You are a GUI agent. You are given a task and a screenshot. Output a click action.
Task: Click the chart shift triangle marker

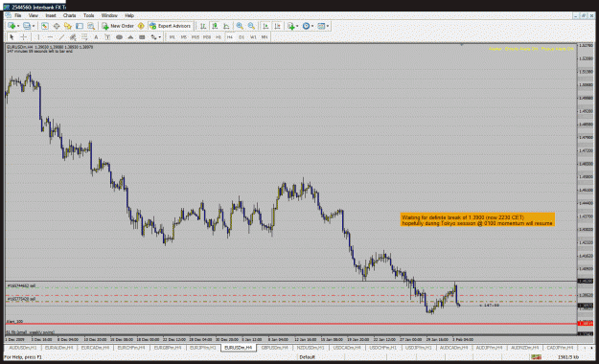tap(462, 45)
